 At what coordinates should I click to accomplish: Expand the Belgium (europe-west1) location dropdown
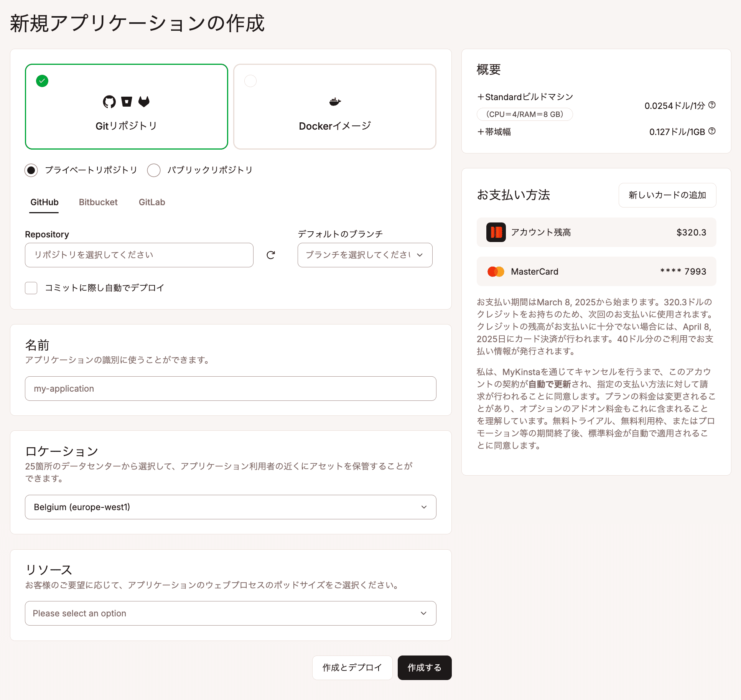[x=231, y=507]
